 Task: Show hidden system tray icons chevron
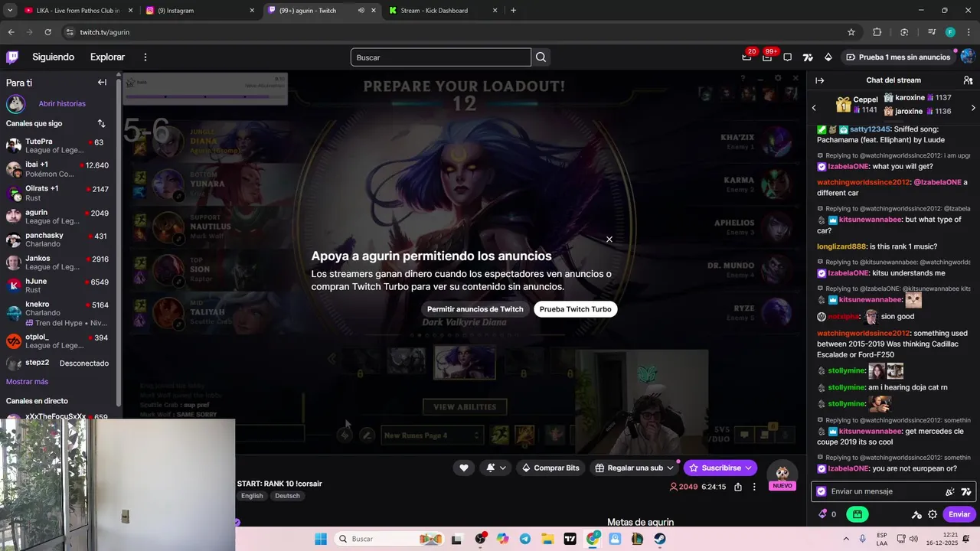846,539
